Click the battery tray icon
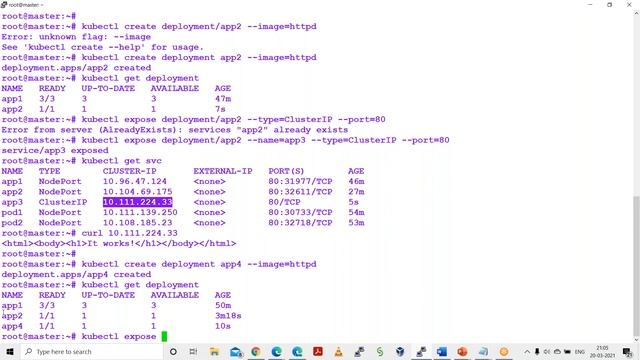 coord(567,351)
